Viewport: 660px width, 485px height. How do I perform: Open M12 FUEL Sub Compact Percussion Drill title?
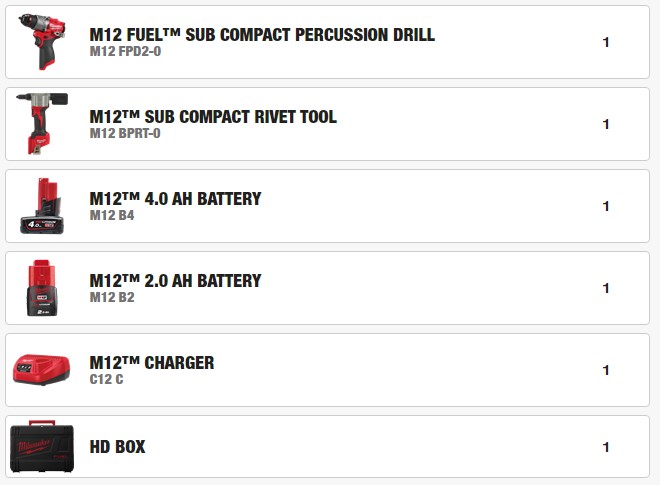[x=262, y=35]
